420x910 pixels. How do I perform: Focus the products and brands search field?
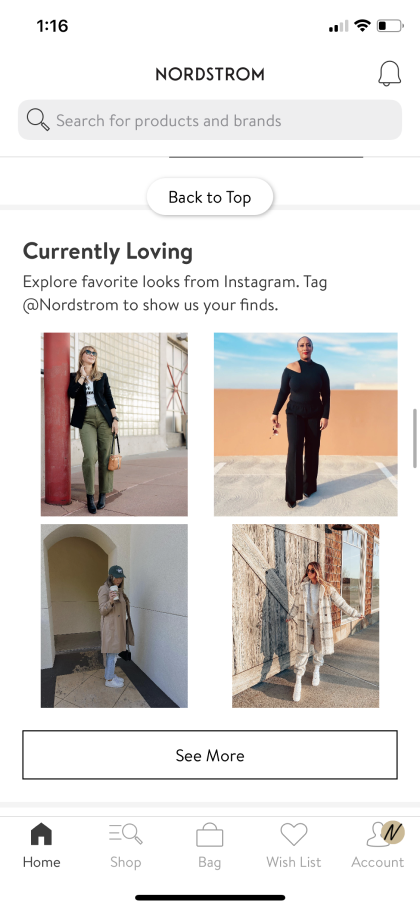pyautogui.click(x=209, y=120)
